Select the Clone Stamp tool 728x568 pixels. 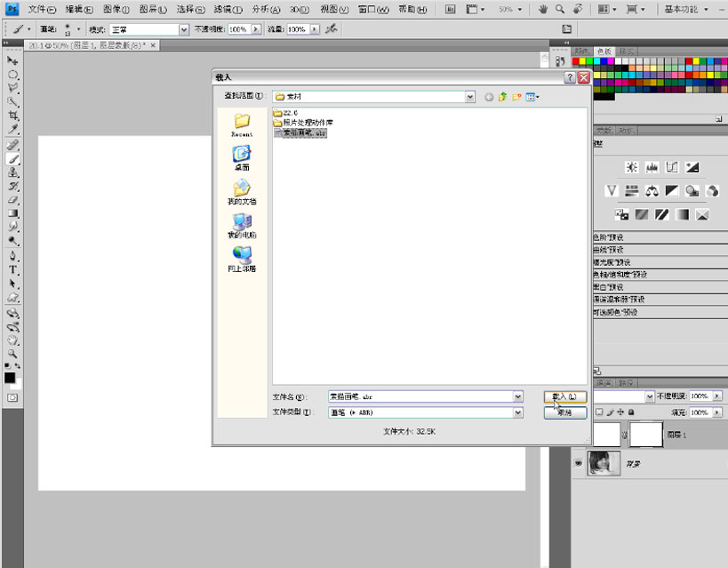pyautogui.click(x=12, y=172)
